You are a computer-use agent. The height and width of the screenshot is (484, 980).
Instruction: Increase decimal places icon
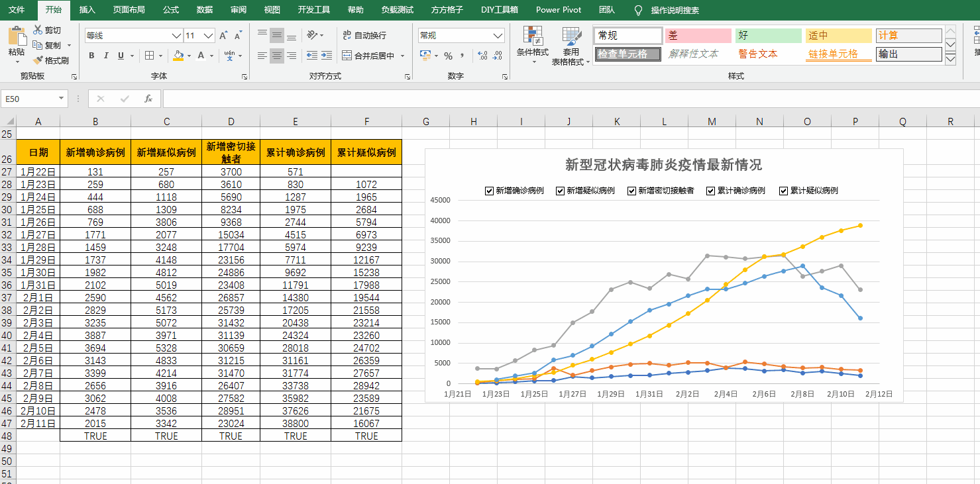tap(482, 56)
